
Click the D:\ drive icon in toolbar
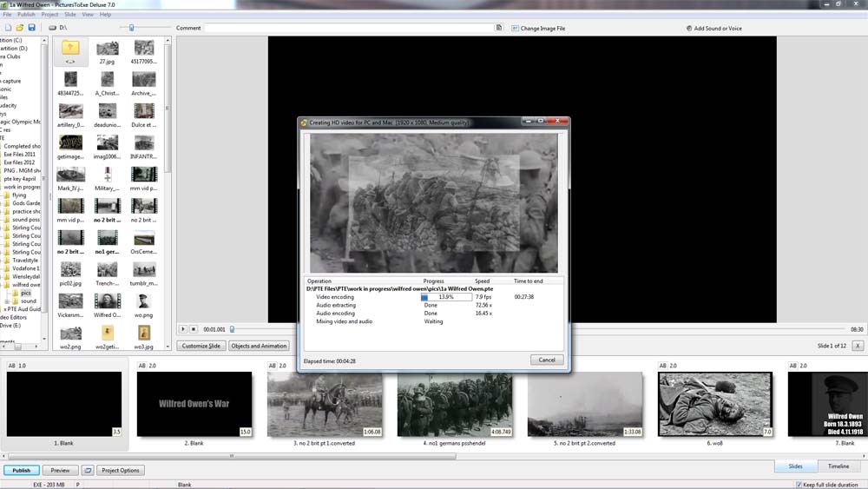(x=52, y=27)
